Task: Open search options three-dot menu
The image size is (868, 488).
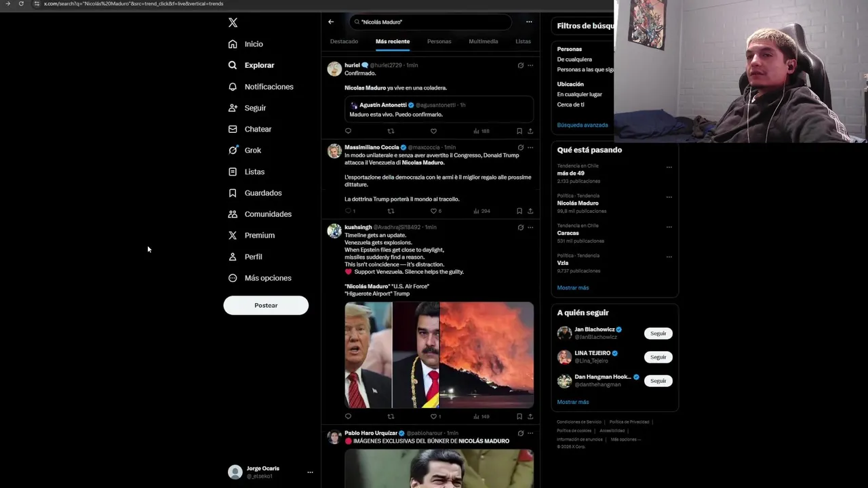Action: [x=529, y=22]
